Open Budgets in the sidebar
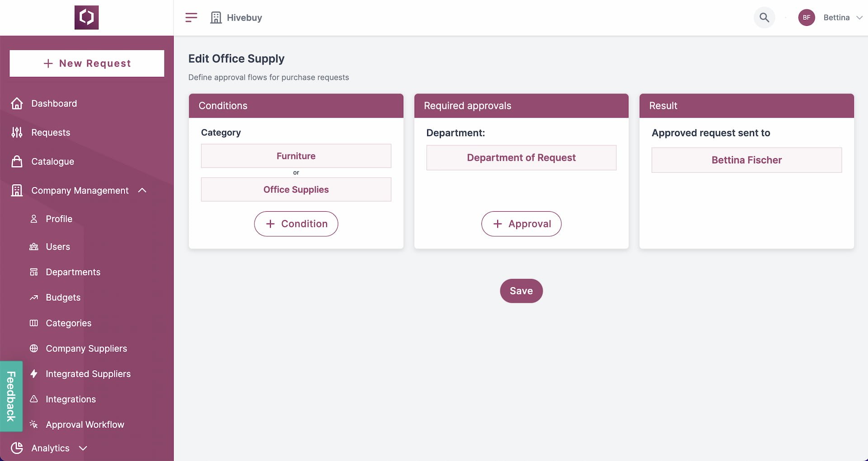 coord(63,297)
